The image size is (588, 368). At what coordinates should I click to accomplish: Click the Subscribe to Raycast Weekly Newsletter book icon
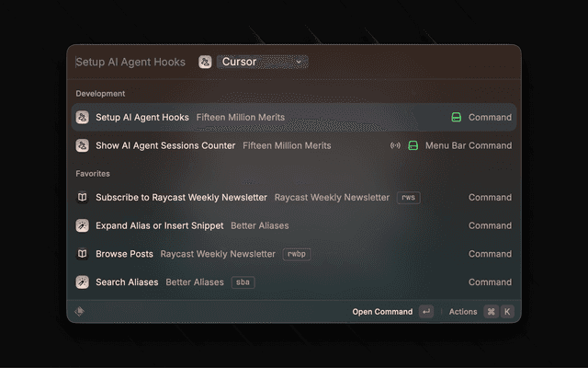pos(83,198)
